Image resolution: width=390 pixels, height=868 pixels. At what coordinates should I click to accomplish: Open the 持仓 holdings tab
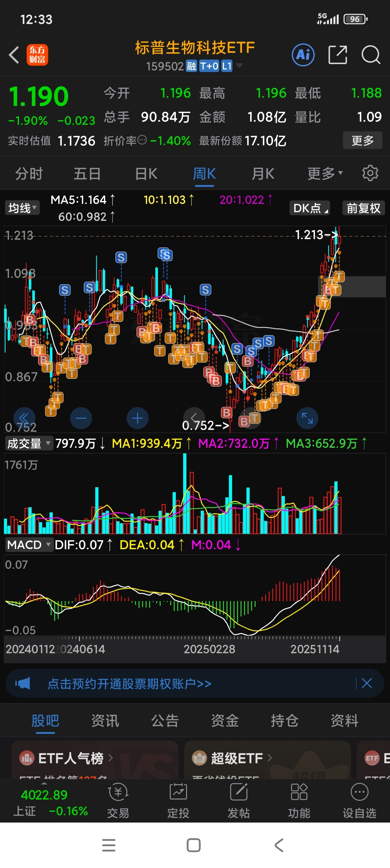(x=285, y=720)
